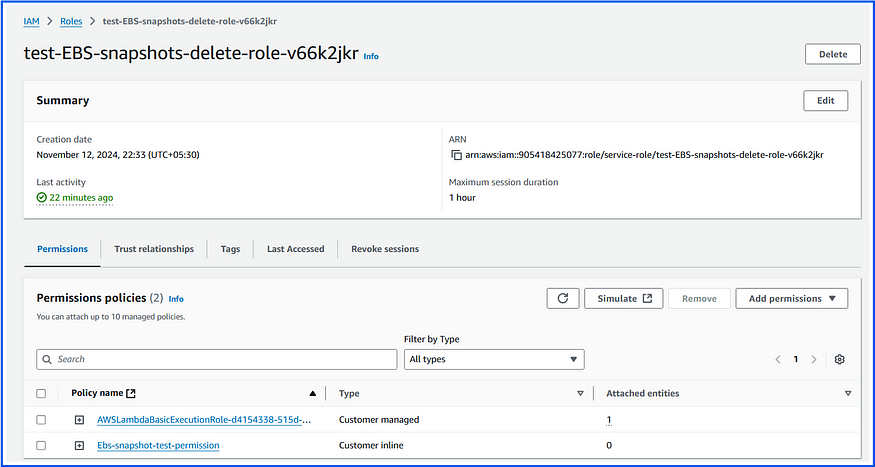Open table preferences gear icon
Viewport: 875px width, 467px height.
click(x=839, y=359)
